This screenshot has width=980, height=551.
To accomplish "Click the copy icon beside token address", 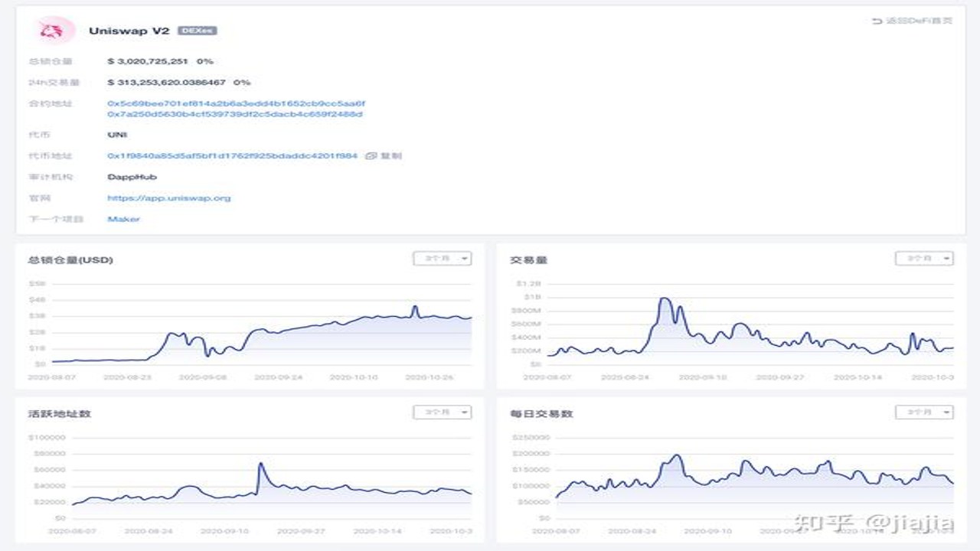I will pos(371,155).
